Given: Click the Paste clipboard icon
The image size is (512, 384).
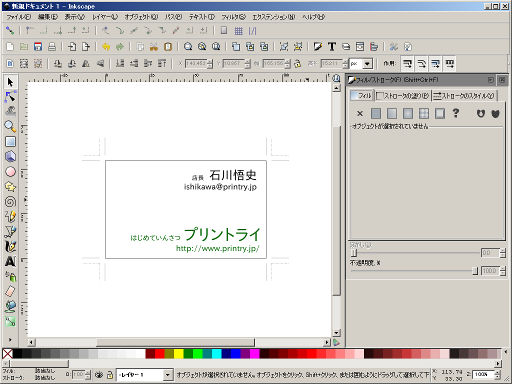Looking at the screenshot, I should click(x=168, y=47).
